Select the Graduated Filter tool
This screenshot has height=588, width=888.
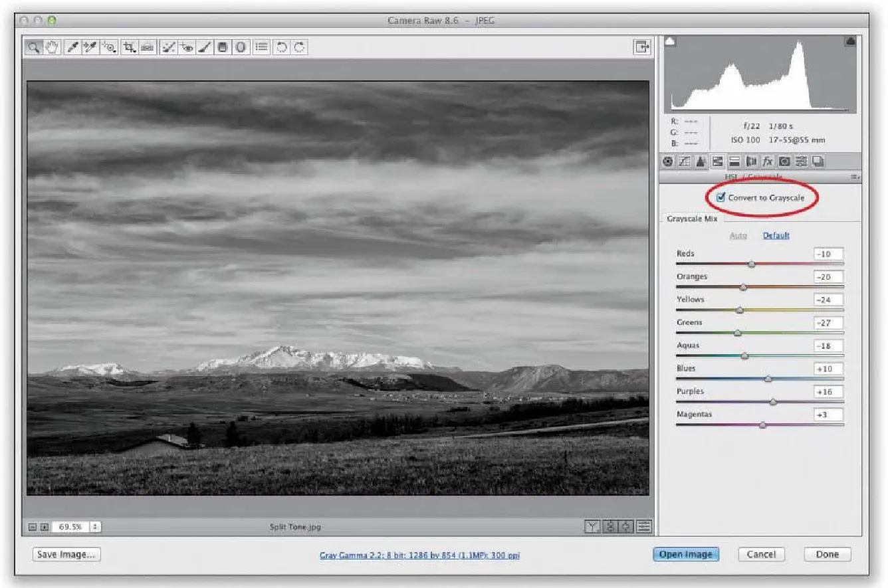[223, 47]
